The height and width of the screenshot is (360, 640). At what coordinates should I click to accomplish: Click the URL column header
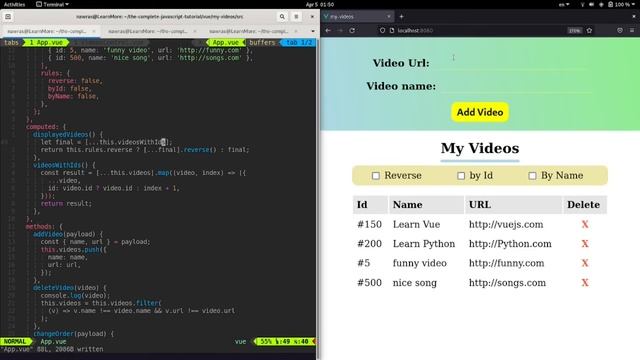point(513,204)
